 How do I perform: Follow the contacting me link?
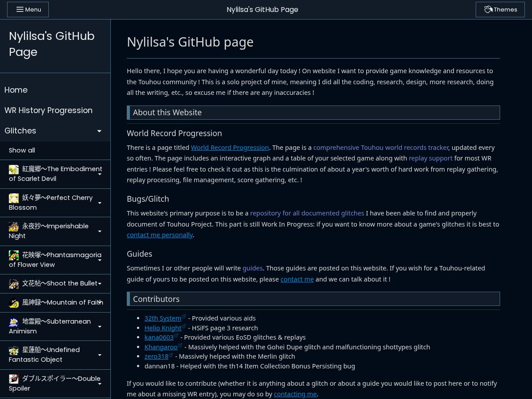pos(295,394)
